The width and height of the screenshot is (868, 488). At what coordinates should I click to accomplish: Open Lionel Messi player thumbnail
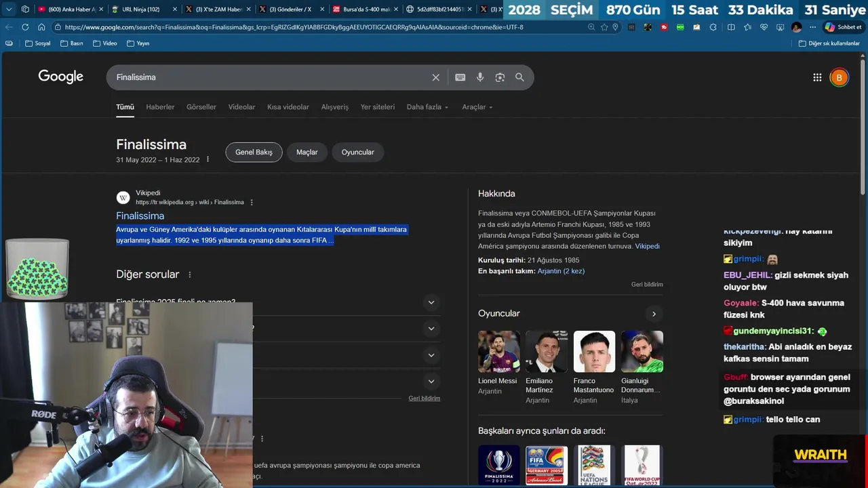tap(499, 352)
